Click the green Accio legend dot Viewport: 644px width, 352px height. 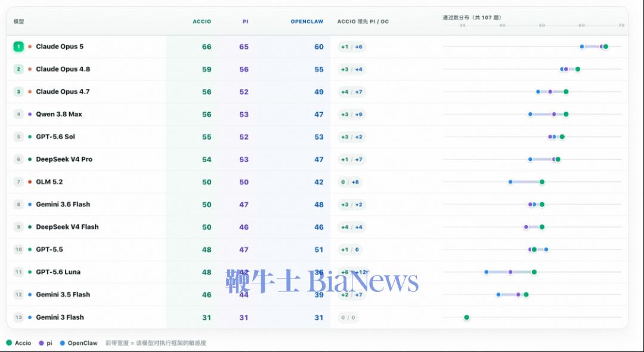click(x=9, y=342)
